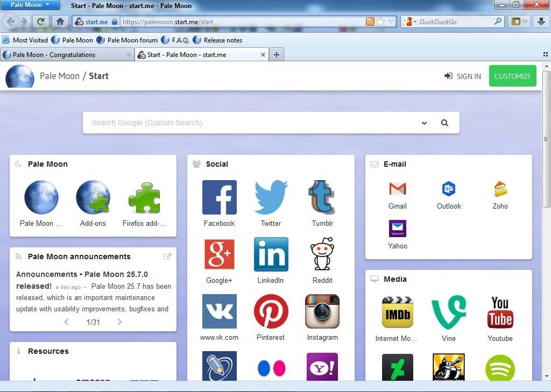Click the Pale Moon bookmark in toolbar
The image size is (551, 392).
[x=73, y=40]
